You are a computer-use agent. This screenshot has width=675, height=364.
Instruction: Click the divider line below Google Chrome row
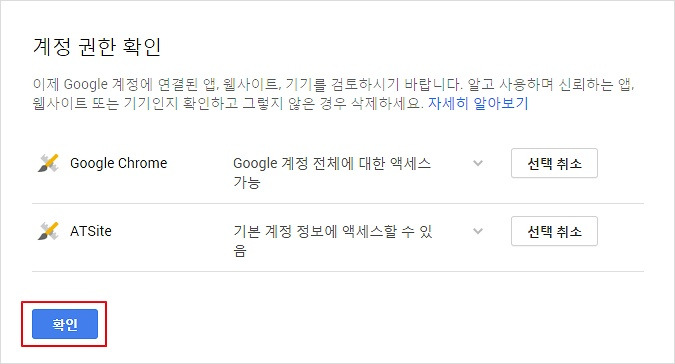[x=338, y=204]
